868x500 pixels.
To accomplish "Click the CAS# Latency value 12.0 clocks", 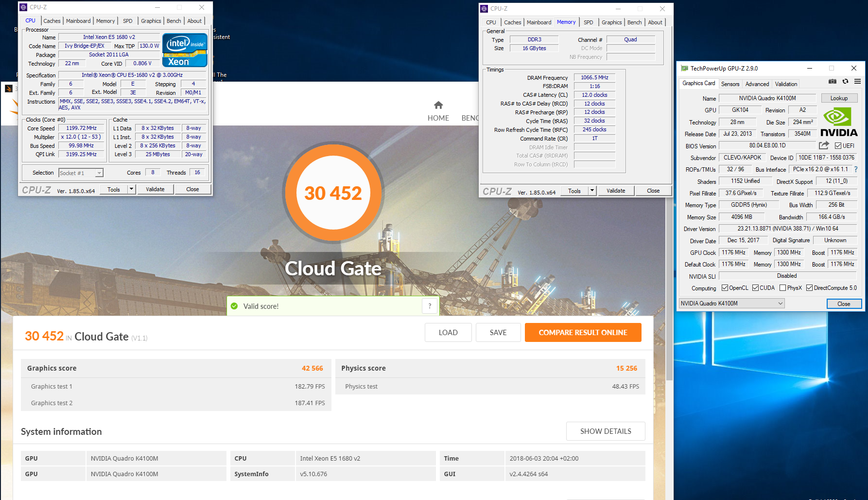I will coord(594,95).
